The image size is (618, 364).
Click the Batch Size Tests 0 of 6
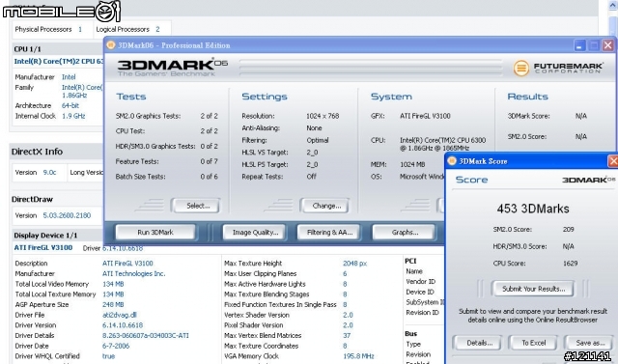coord(209,177)
